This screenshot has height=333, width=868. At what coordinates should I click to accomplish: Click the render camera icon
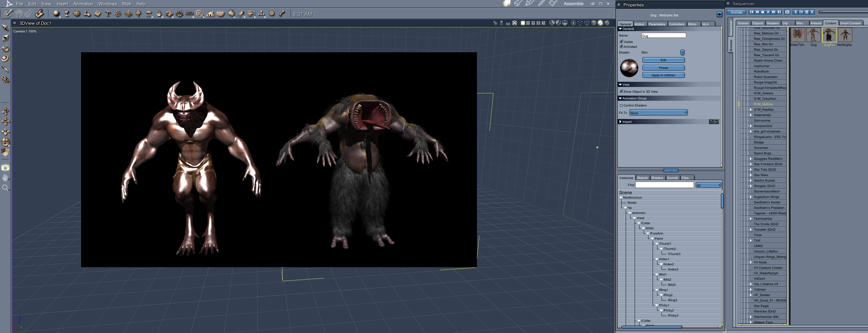click(5, 168)
